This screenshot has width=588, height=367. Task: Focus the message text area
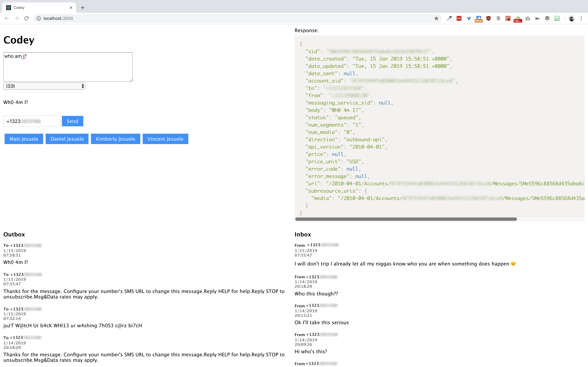pyautogui.click(x=68, y=67)
